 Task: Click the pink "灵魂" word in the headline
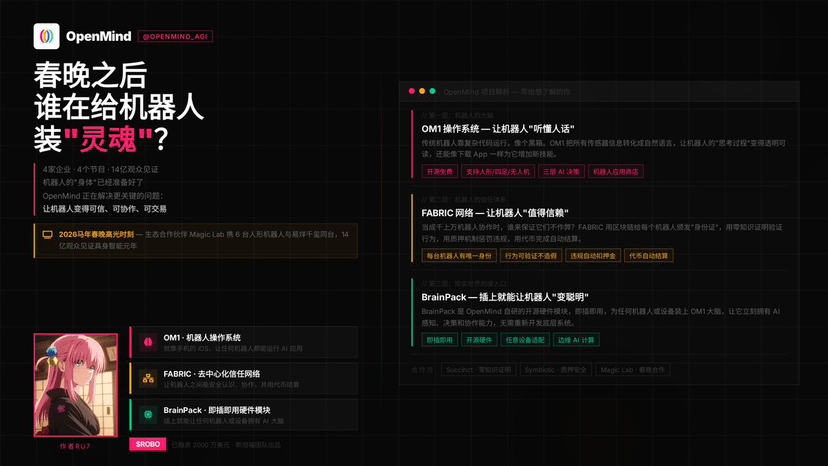click(108, 139)
